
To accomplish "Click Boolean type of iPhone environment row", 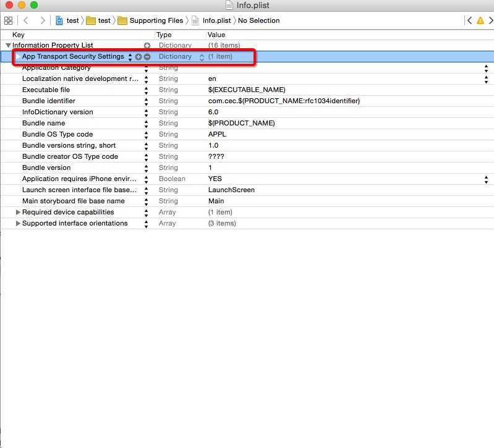I will (x=172, y=179).
